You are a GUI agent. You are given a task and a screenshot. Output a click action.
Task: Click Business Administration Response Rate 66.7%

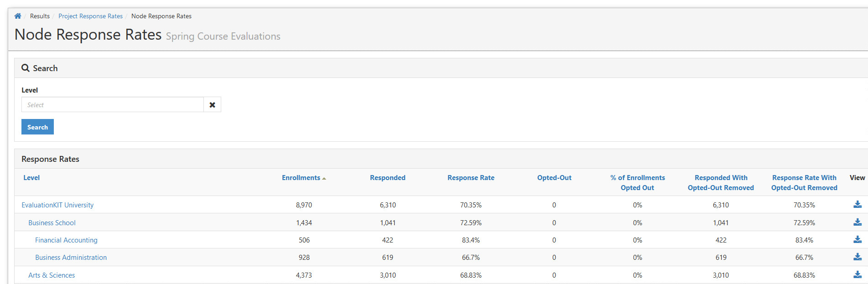click(x=471, y=258)
